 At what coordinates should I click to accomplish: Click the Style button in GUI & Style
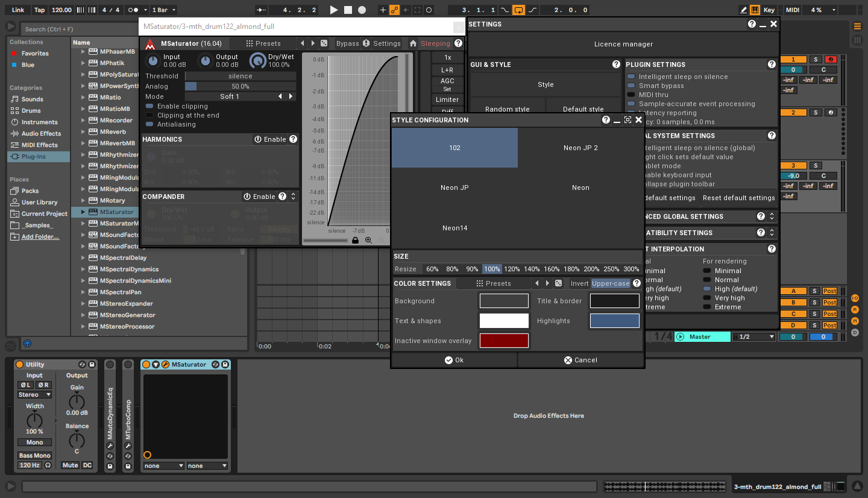[546, 84]
